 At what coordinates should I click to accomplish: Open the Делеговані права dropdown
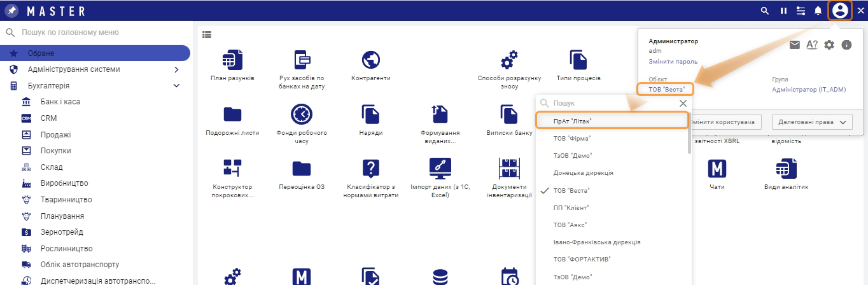click(811, 122)
